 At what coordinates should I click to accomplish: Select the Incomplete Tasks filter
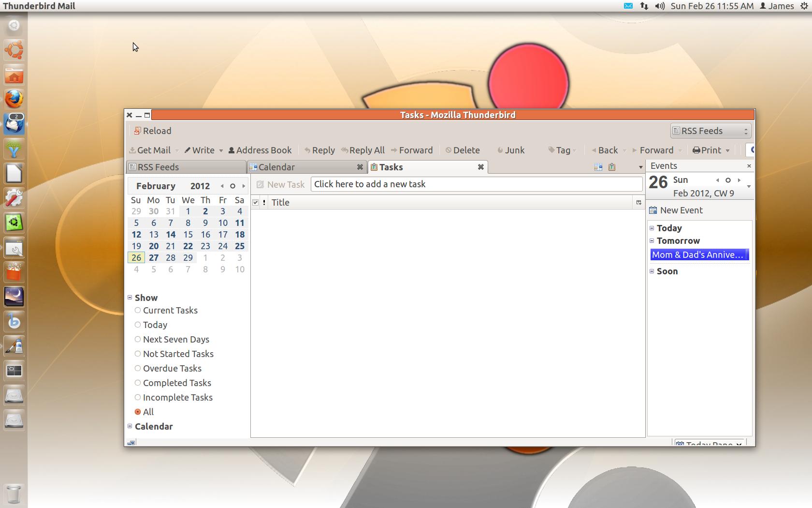pos(174,398)
